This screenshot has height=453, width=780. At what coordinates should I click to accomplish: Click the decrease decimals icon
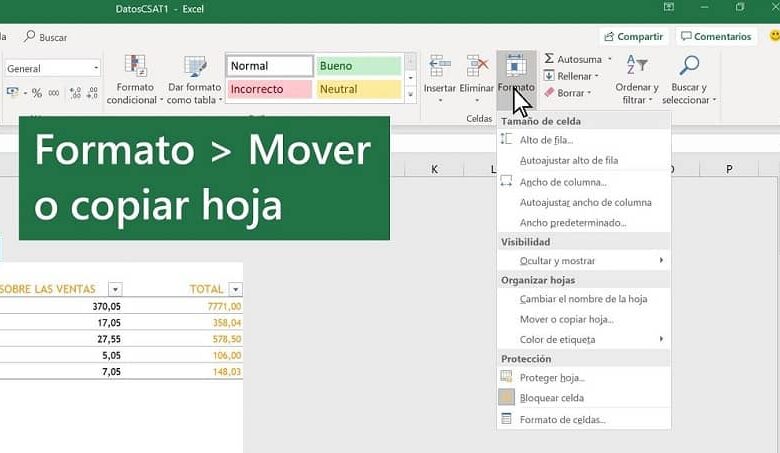click(92, 92)
